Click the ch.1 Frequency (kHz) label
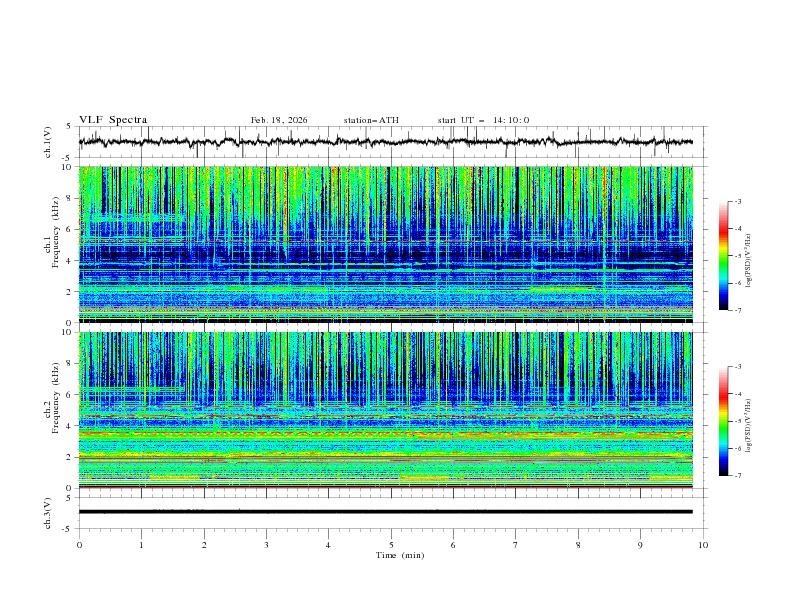 point(51,232)
